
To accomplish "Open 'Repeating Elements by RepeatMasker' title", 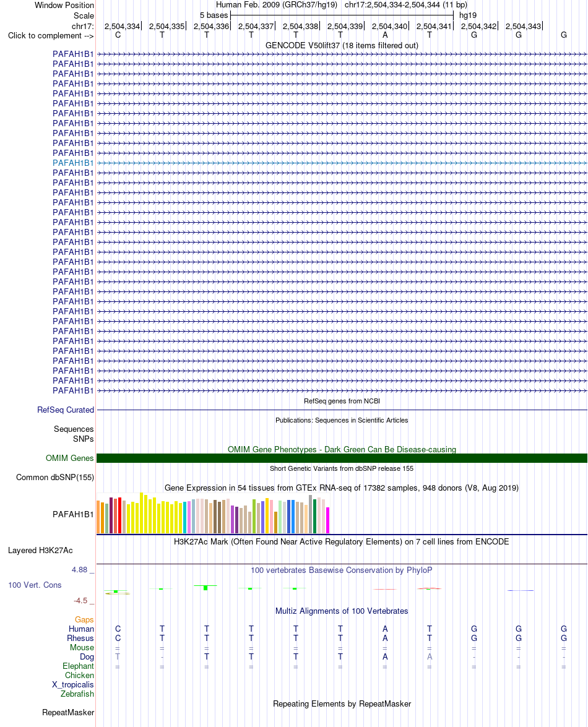I will coord(342,704).
